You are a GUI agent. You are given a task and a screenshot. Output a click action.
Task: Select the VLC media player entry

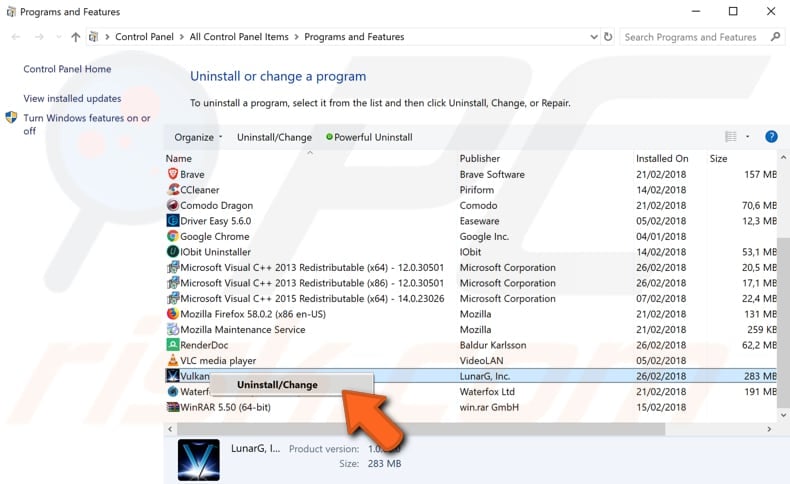coord(218,361)
